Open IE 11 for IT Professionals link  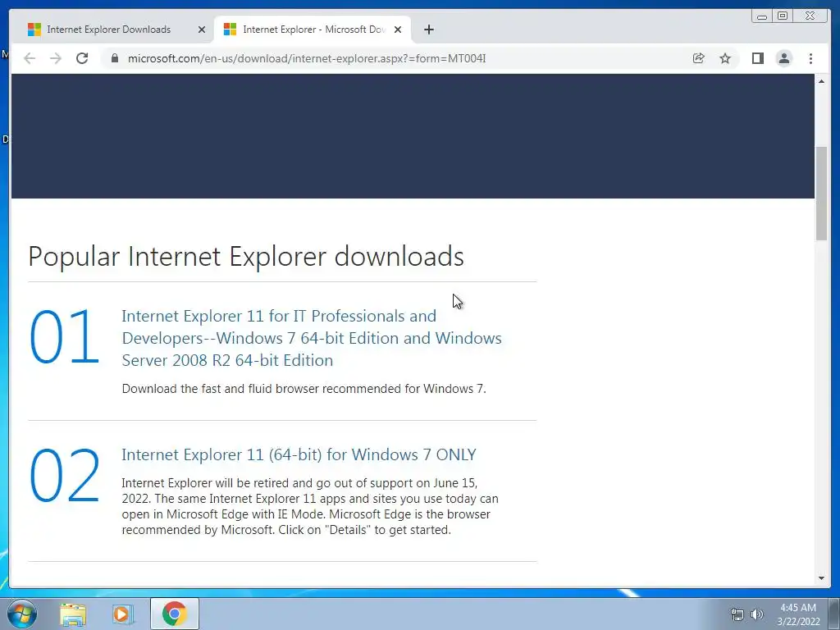pos(312,338)
